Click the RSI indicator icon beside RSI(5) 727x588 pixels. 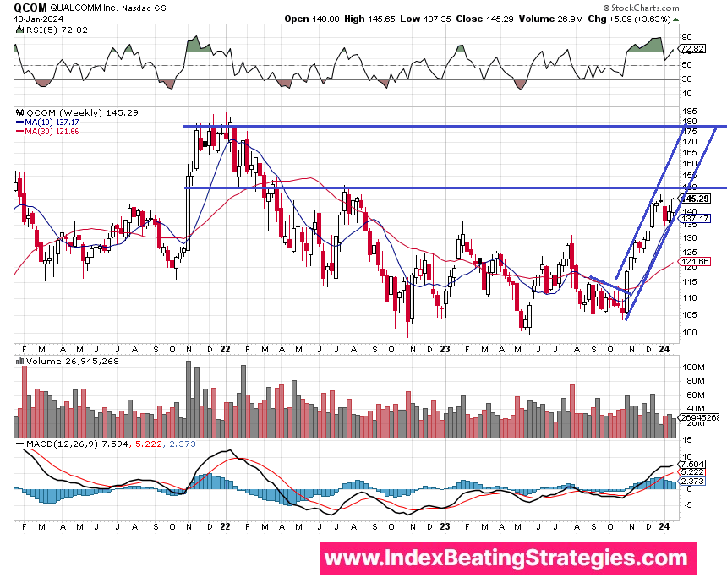19,30
